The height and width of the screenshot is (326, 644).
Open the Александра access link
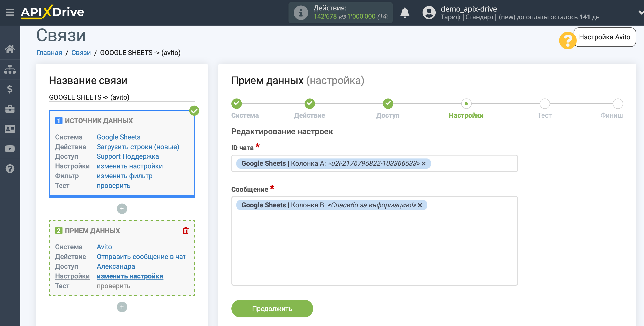(116, 266)
